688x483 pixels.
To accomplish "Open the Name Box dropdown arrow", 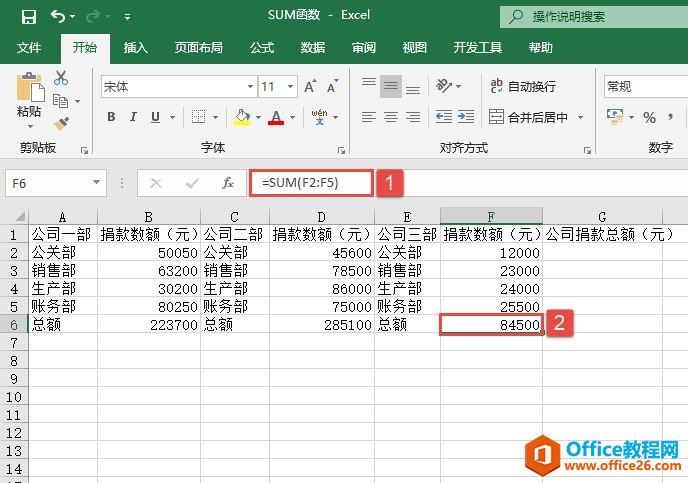I will (x=97, y=183).
